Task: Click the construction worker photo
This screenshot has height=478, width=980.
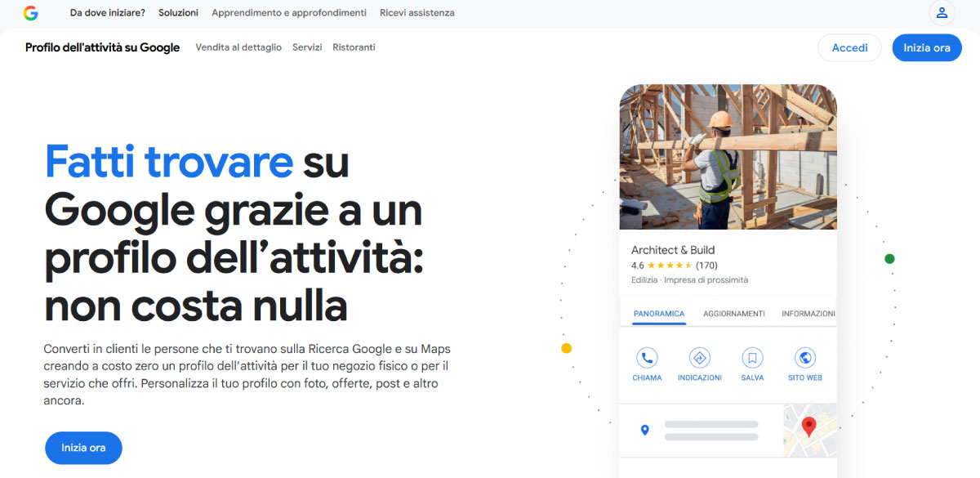Action: (x=728, y=157)
